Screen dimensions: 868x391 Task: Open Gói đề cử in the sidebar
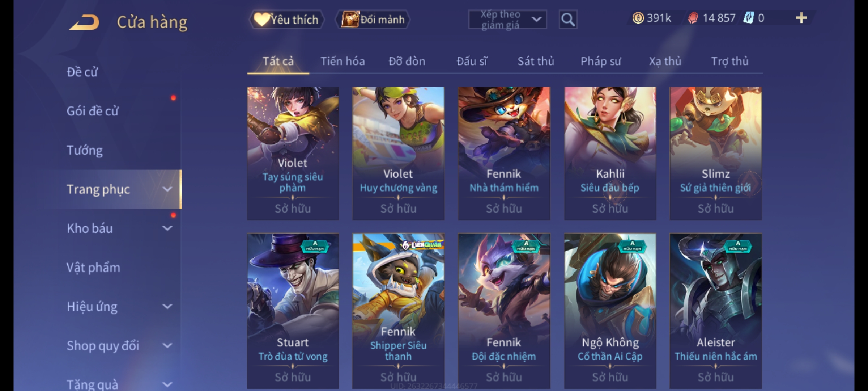pos(93,111)
